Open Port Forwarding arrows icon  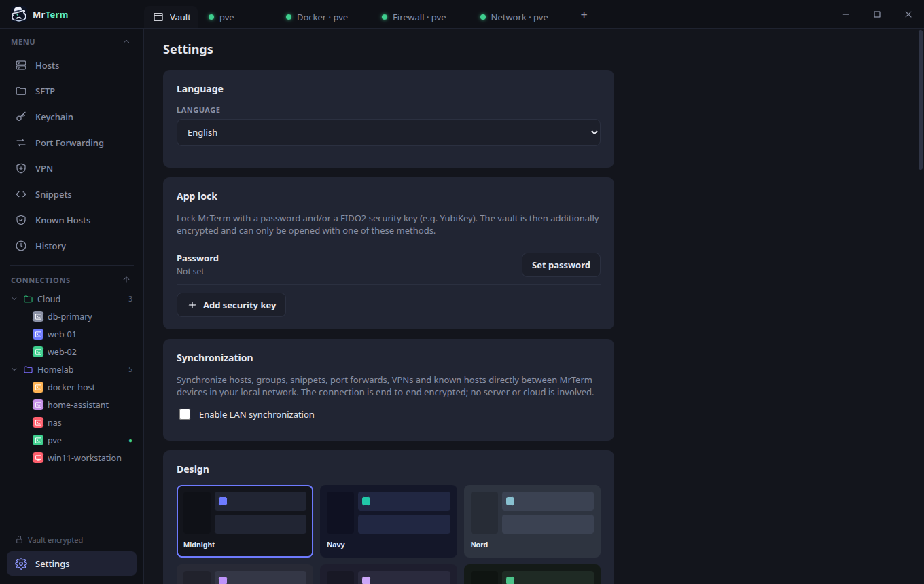tap(21, 143)
